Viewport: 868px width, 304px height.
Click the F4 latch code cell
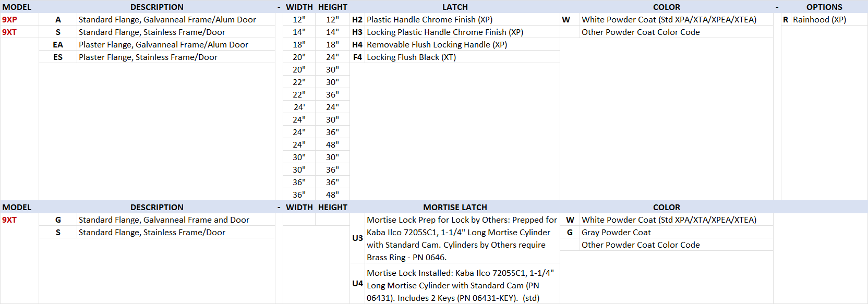[x=357, y=57]
